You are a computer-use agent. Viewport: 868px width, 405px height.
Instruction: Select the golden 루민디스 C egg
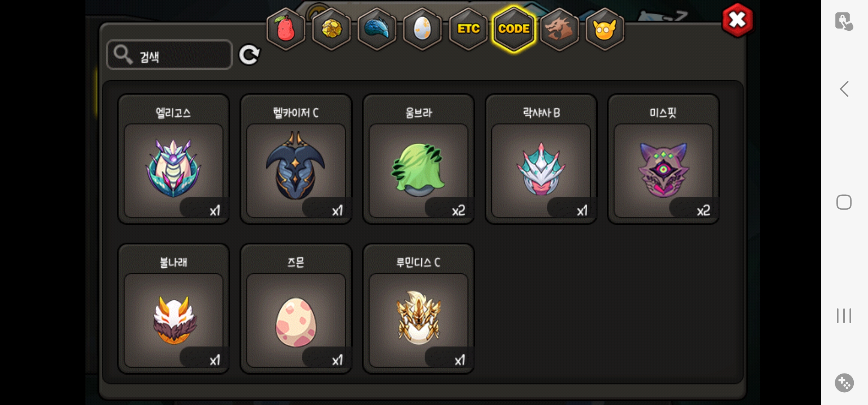coord(419,309)
